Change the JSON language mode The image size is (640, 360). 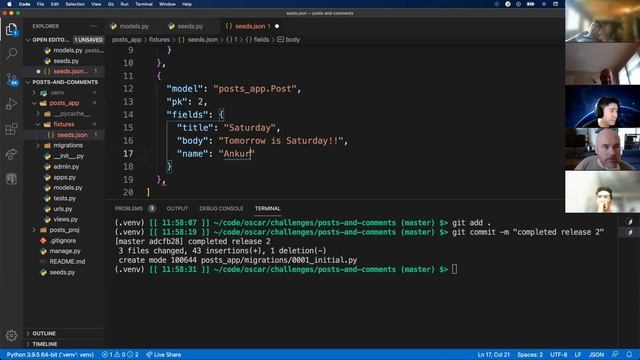click(x=596, y=355)
